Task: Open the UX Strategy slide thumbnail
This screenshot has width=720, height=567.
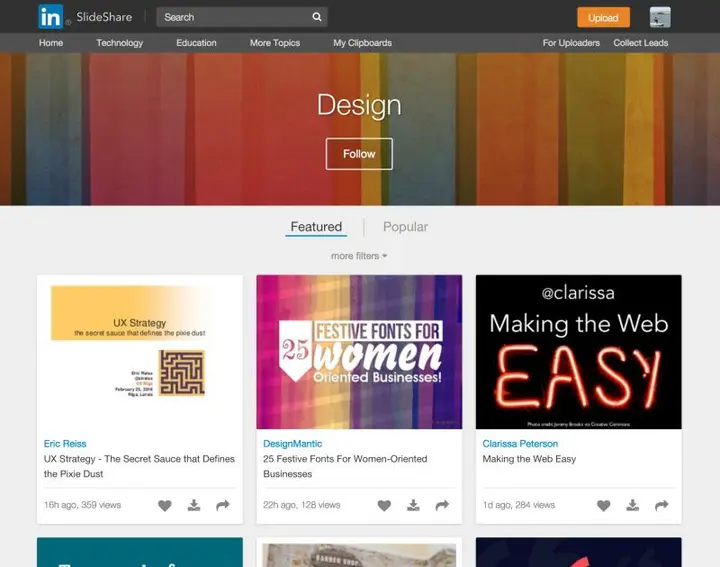Action: click(x=140, y=352)
